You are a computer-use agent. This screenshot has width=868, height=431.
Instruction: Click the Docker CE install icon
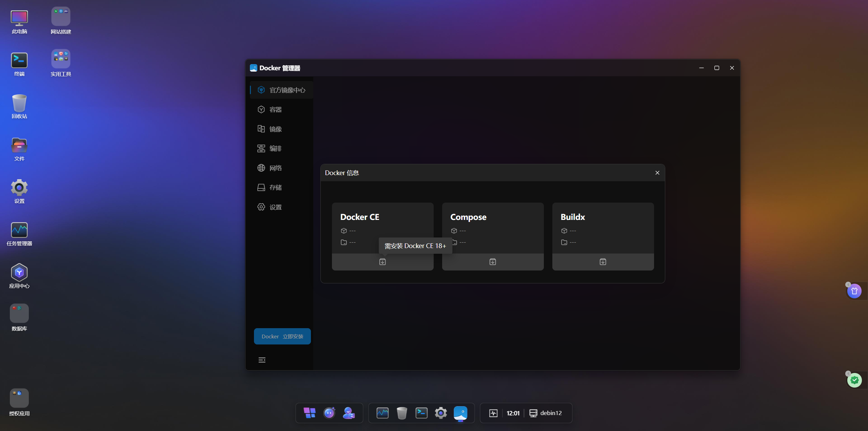pos(382,262)
